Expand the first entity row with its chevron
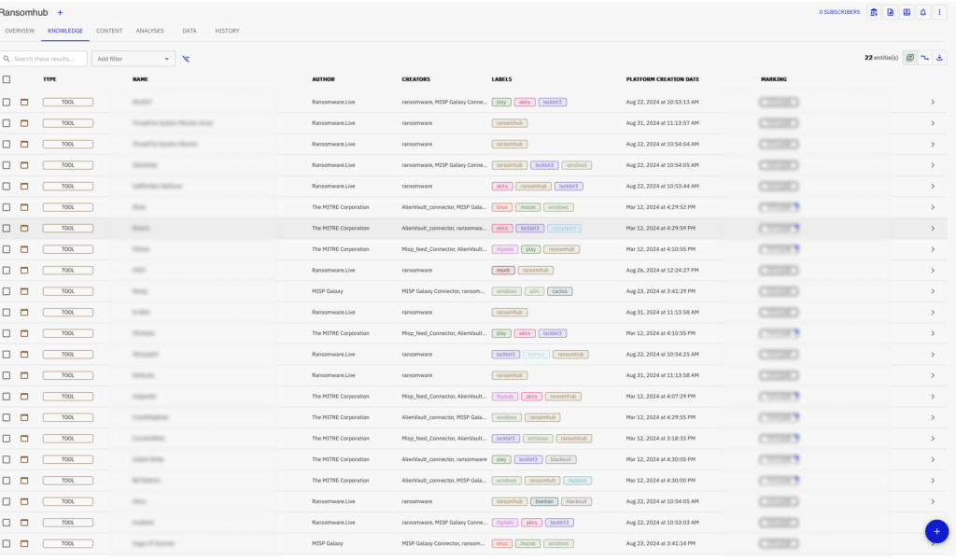The image size is (956, 560). pyautogui.click(x=931, y=102)
